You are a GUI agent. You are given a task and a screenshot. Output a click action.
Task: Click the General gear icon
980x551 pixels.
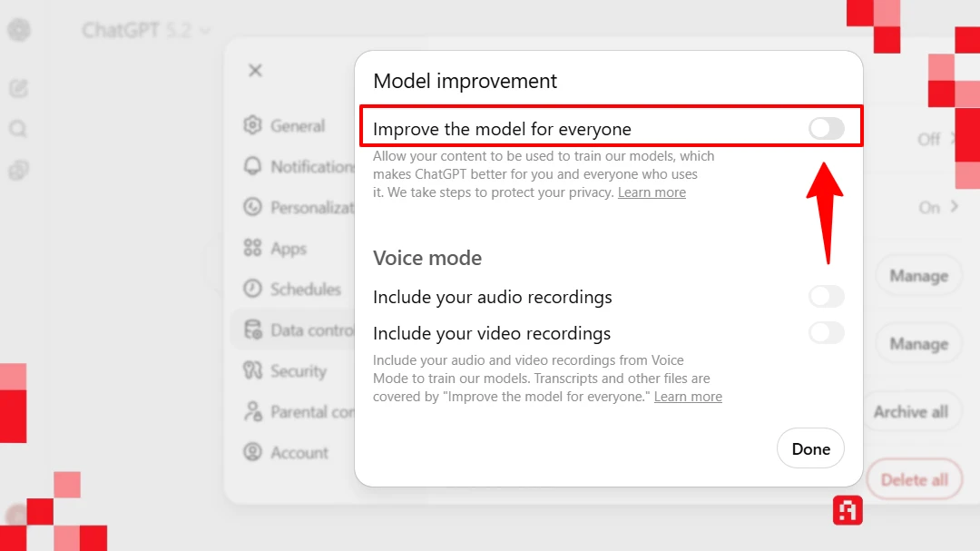pos(253,125)
